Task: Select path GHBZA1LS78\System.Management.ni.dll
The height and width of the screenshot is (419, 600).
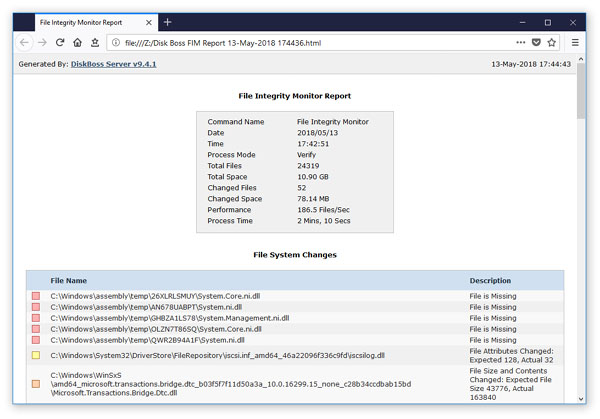Action: tap(170, 318)
